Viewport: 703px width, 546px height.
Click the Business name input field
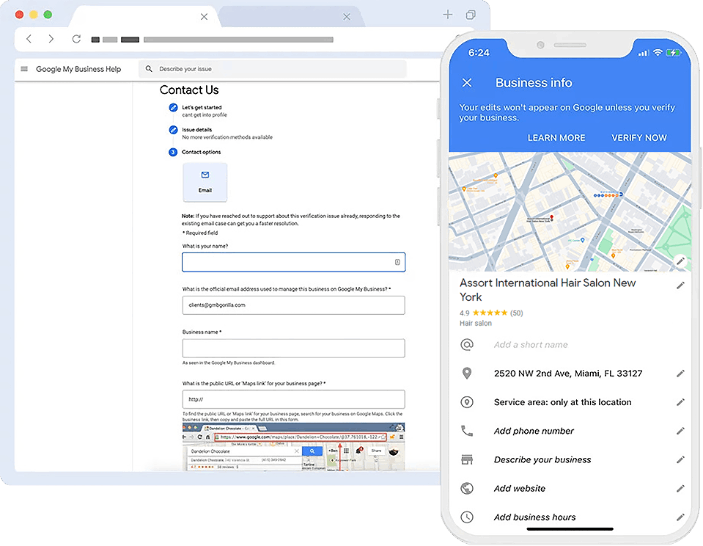pyautogui.click(x=293, y=348)
